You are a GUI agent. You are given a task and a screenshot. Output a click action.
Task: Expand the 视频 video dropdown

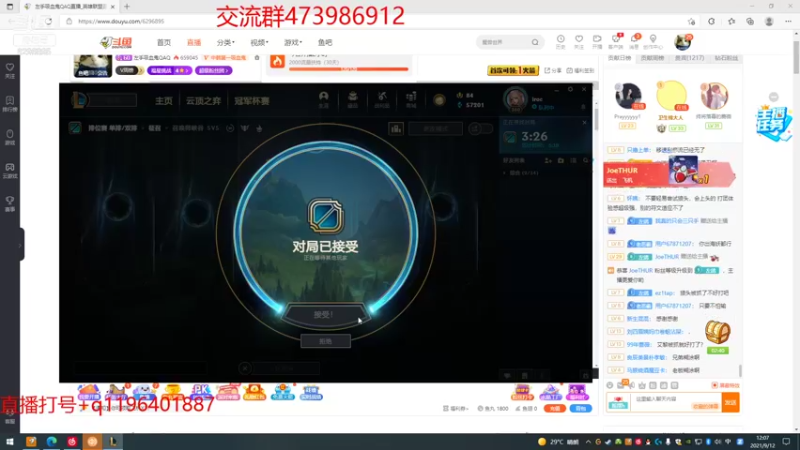[259, 42]
